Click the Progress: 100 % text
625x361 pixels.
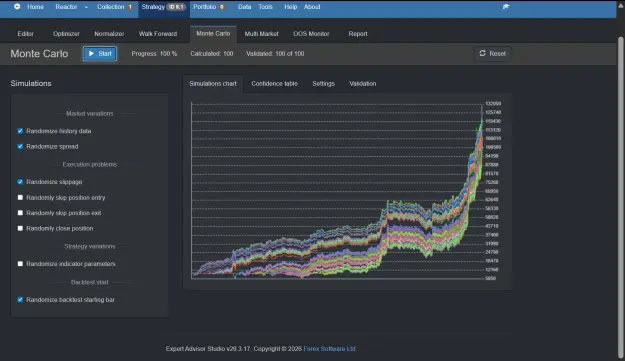[x=154, y=54]
